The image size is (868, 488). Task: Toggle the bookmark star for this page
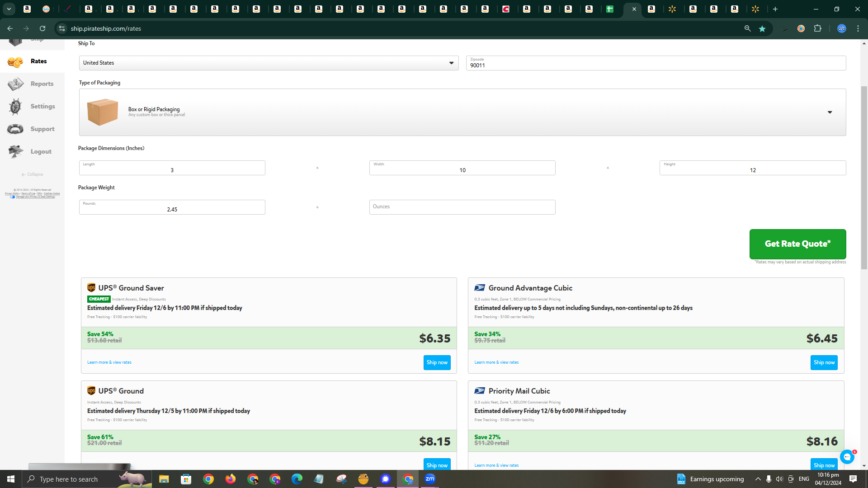pyautogui.click(x=762, y=28)
